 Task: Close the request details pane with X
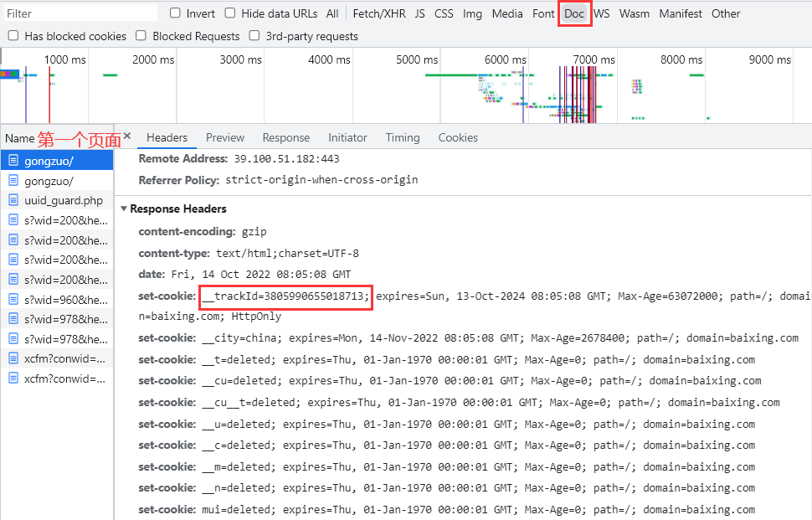[127, 136]
